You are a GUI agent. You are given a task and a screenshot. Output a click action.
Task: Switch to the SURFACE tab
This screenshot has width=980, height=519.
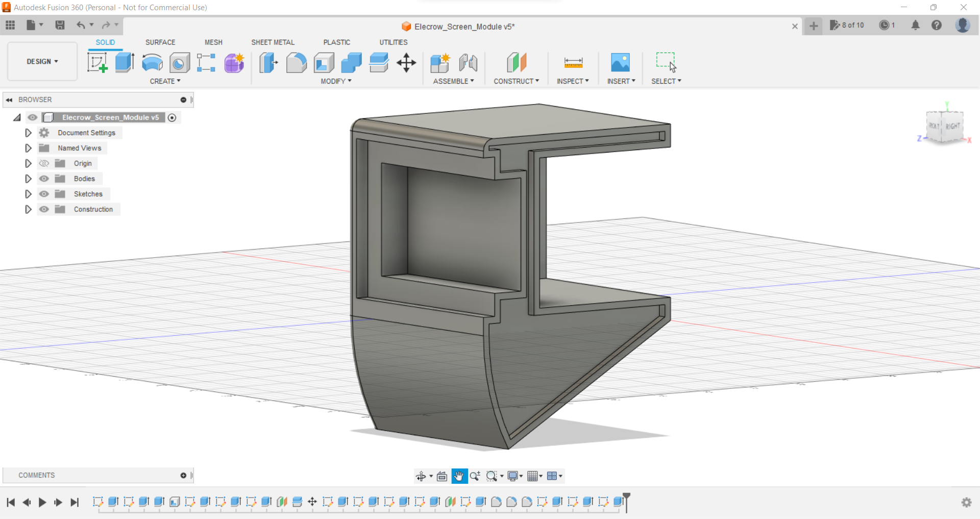[x=160, y=42]
